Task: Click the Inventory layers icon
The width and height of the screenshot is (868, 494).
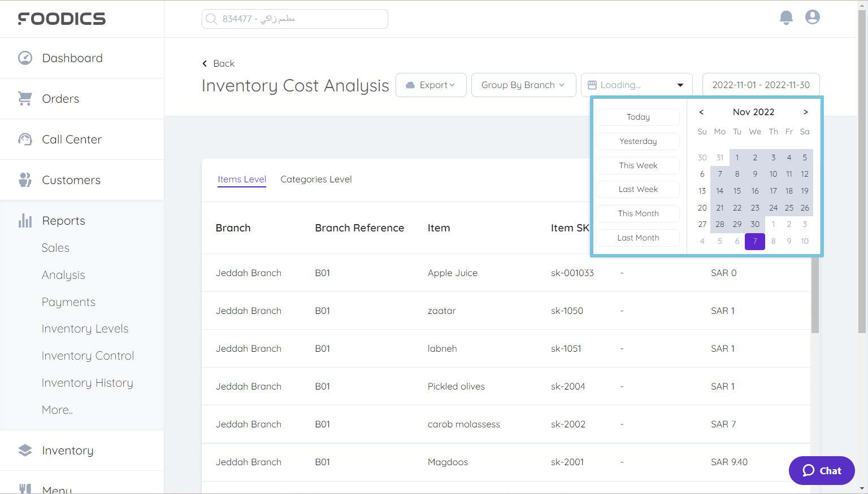Action: [25, 451]
